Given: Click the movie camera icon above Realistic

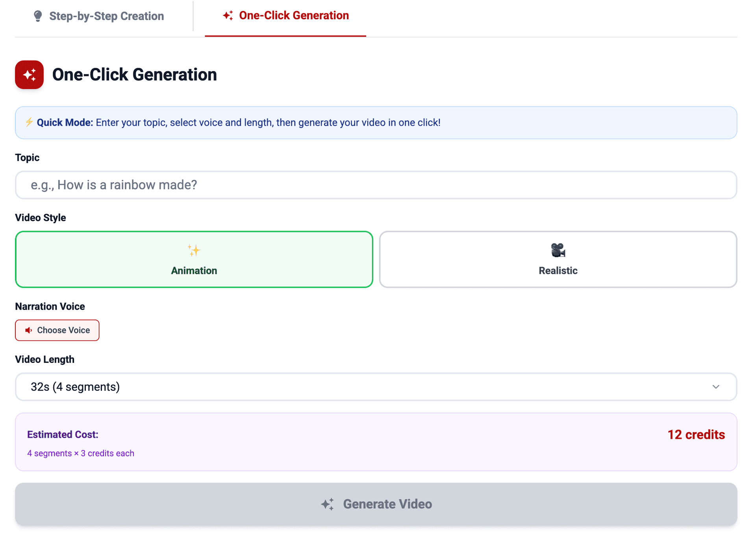Looking at the screenshot, I should click(x=558, y=250).
